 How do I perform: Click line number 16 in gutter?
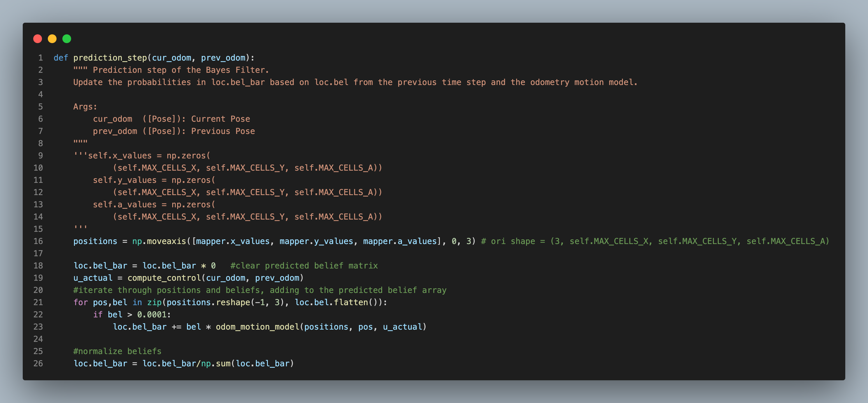click(38, 241)
